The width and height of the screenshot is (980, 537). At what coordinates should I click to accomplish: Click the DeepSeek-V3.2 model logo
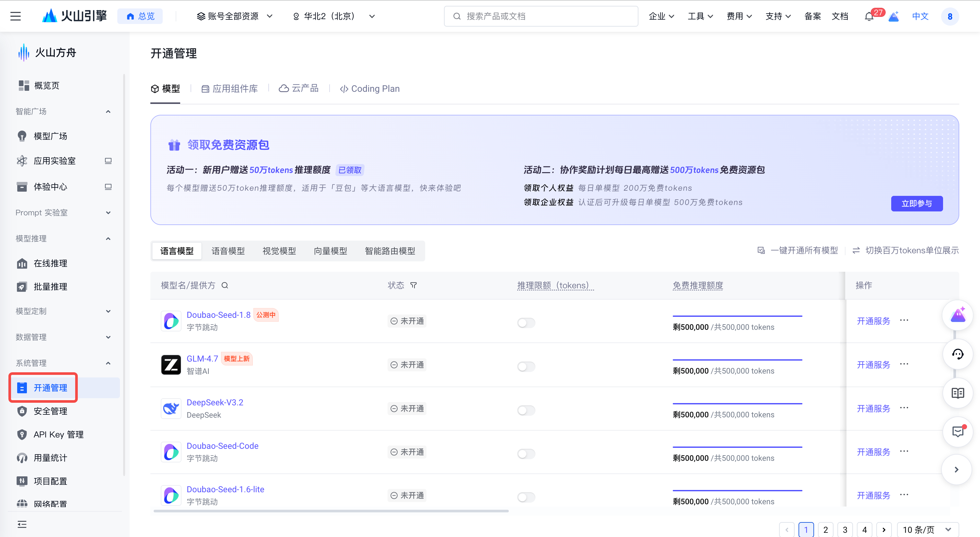[171, 408]
